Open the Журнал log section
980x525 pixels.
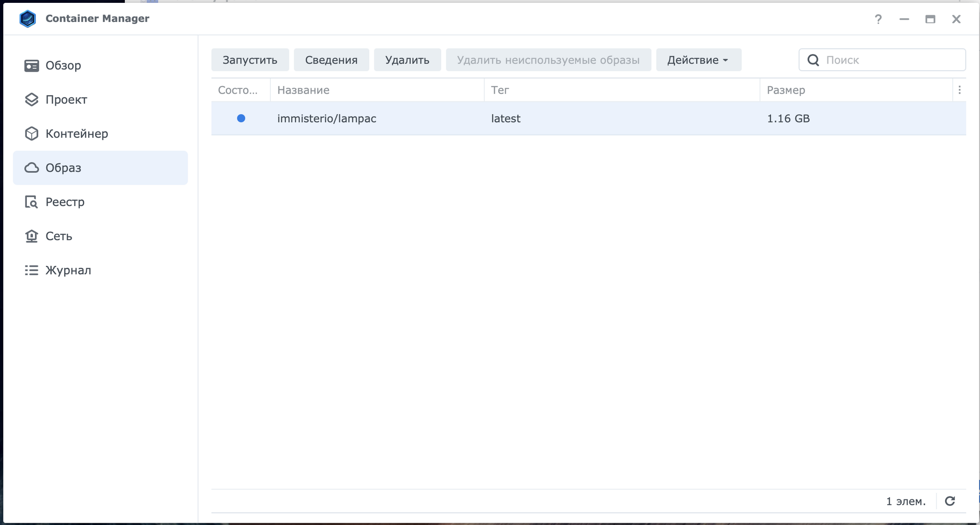(x=68, y=270)
